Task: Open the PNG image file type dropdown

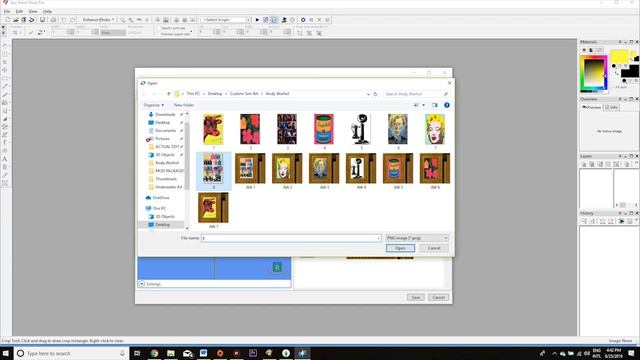Action: 417,238
